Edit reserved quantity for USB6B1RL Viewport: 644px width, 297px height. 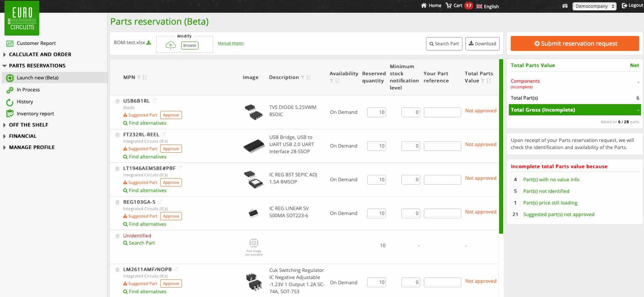(x=377, y=112)
